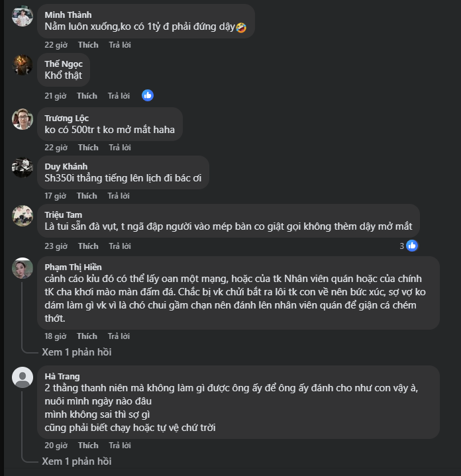Toggle Thích on Trương Lộc's comment
This screenshot has width=461, height=476.
click(87, 148)
